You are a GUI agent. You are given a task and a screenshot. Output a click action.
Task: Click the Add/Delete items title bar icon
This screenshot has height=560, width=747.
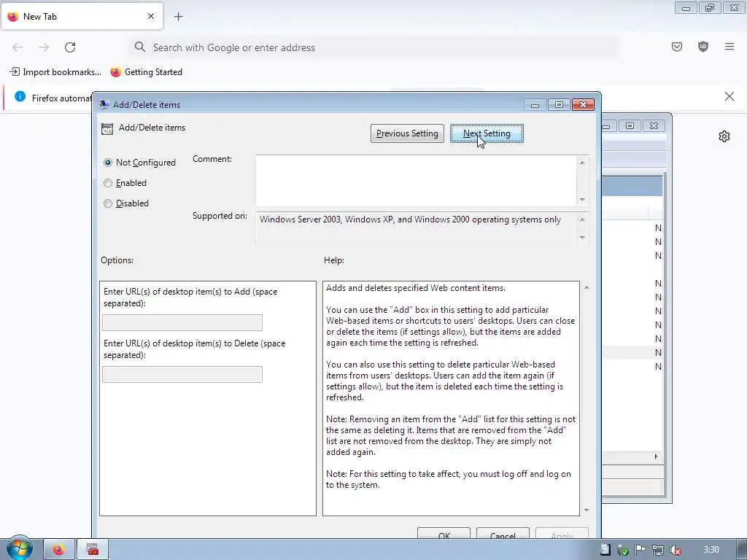point(104,105)
